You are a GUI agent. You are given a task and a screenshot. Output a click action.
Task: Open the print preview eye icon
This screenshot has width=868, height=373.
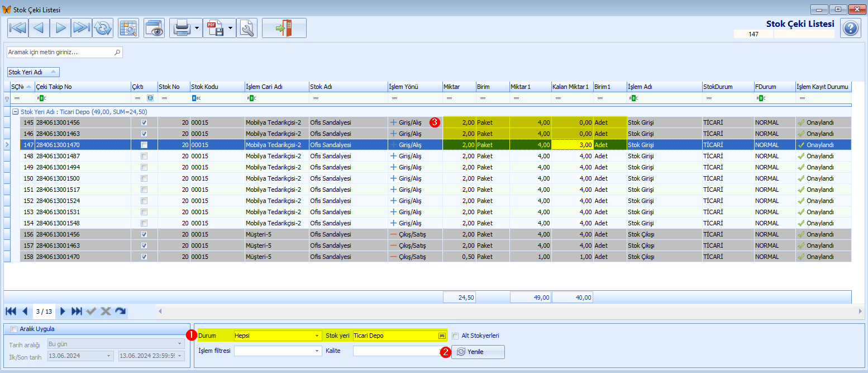pos(154,28)
